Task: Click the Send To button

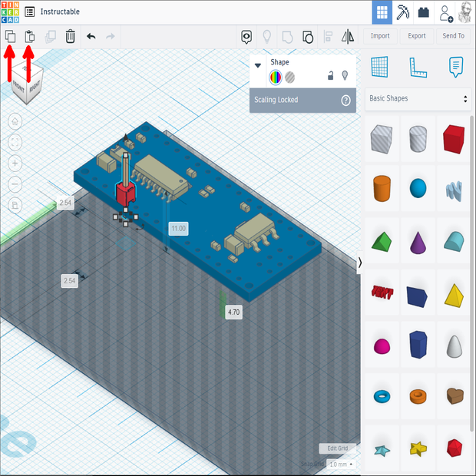Action: (453, 36)
